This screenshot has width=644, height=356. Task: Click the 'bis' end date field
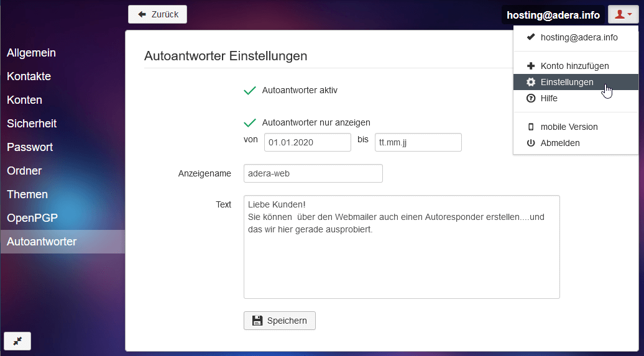click(x=418, y=142)
